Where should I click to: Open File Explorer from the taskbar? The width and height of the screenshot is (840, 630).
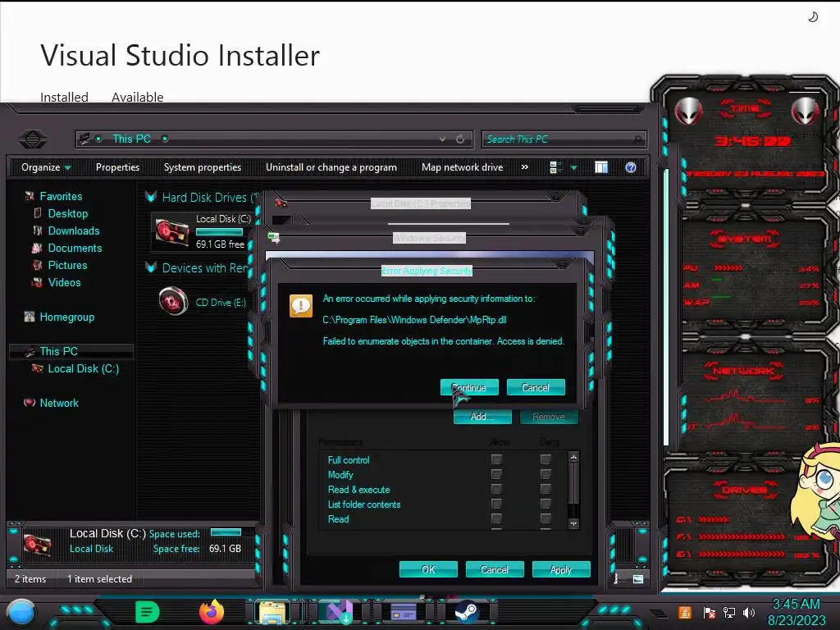(x=272, y=612)
